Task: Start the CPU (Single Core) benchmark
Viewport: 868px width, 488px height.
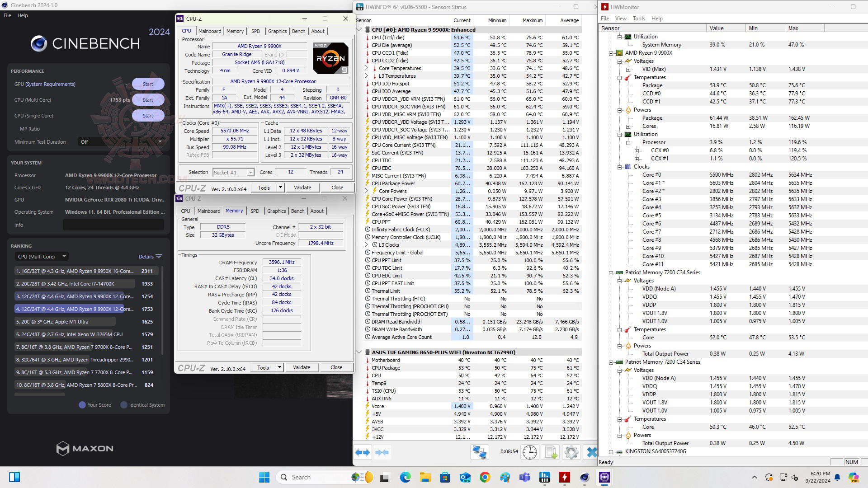Action: tap(148, 116)
